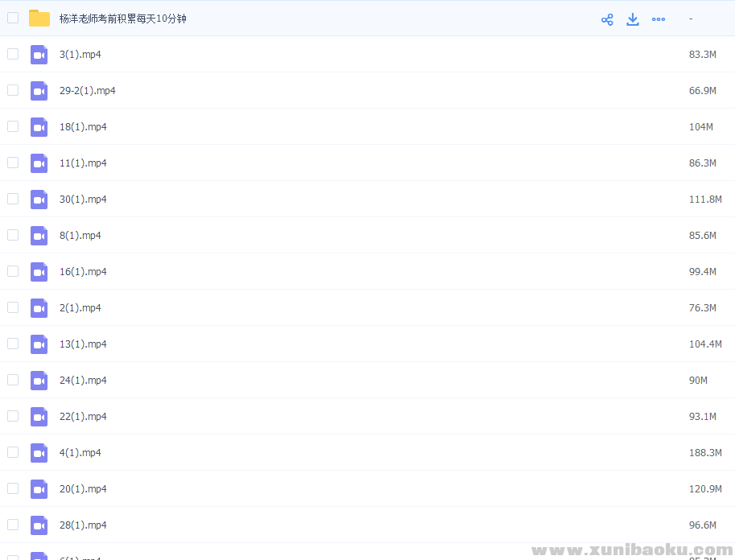
Task: Click the download icon in the top toolbar
Action: click(x=633, y=19)
